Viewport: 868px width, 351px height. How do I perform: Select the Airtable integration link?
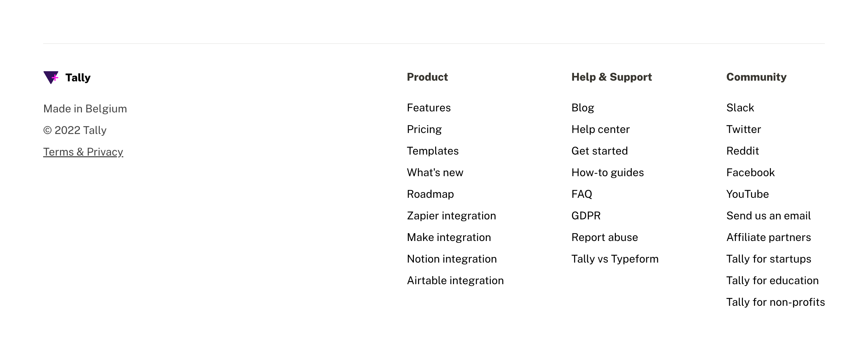coord(455,280)
